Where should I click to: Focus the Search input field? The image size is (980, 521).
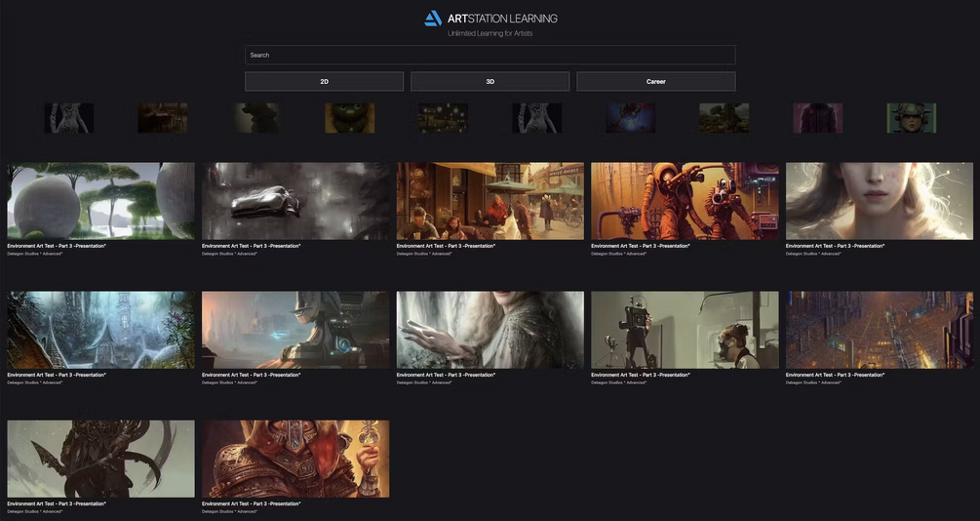pos(490,55)
